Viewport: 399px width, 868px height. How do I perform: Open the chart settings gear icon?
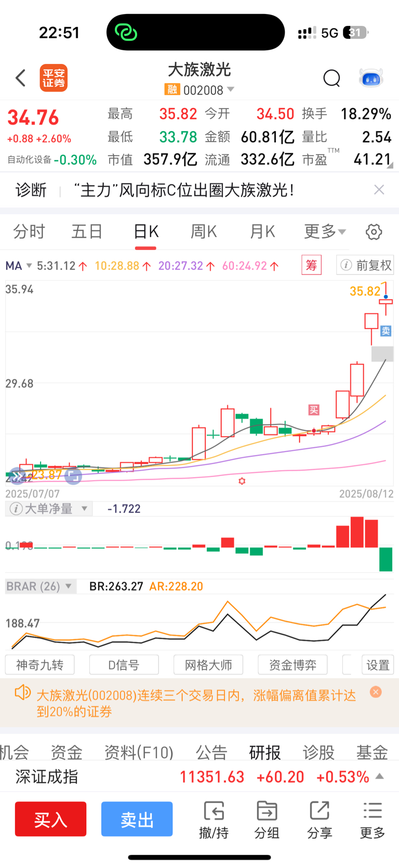point(374,232)
